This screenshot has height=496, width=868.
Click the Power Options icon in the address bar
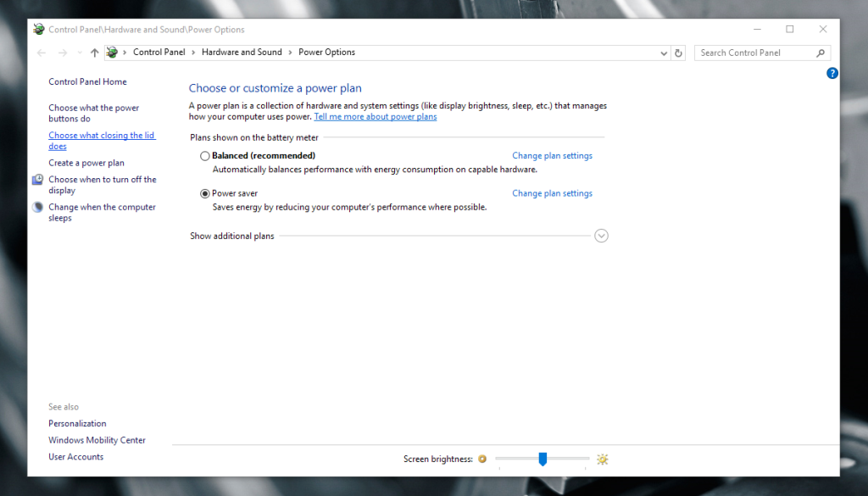[x=111, y=52]
